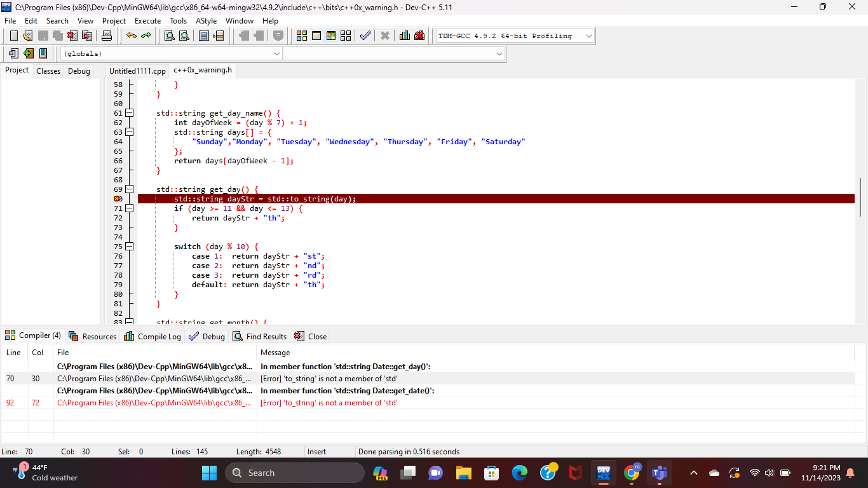The image size is (868, 488).
Task: Click the Insert snippet toolbar icon
Action: point(13,53)
